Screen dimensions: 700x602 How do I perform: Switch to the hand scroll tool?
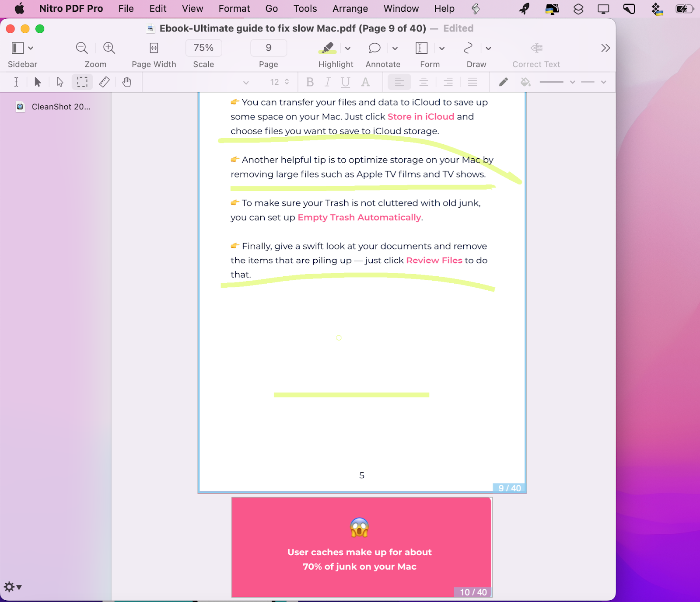coord(127,82)
